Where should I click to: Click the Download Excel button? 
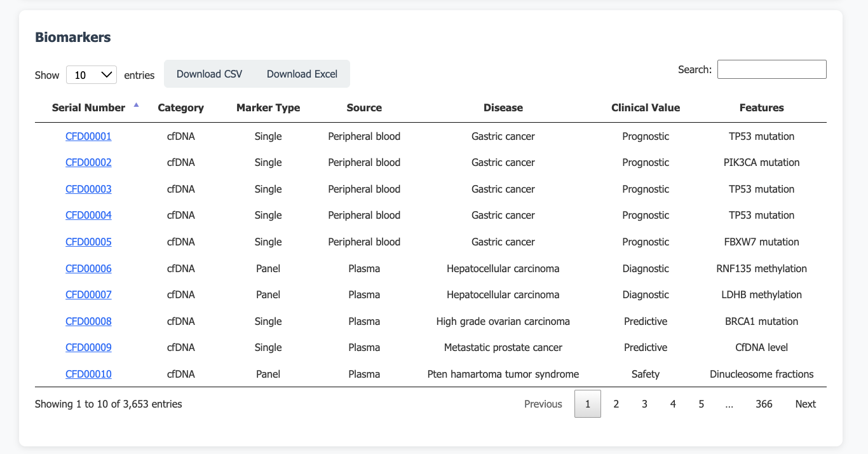pos(302,74)
